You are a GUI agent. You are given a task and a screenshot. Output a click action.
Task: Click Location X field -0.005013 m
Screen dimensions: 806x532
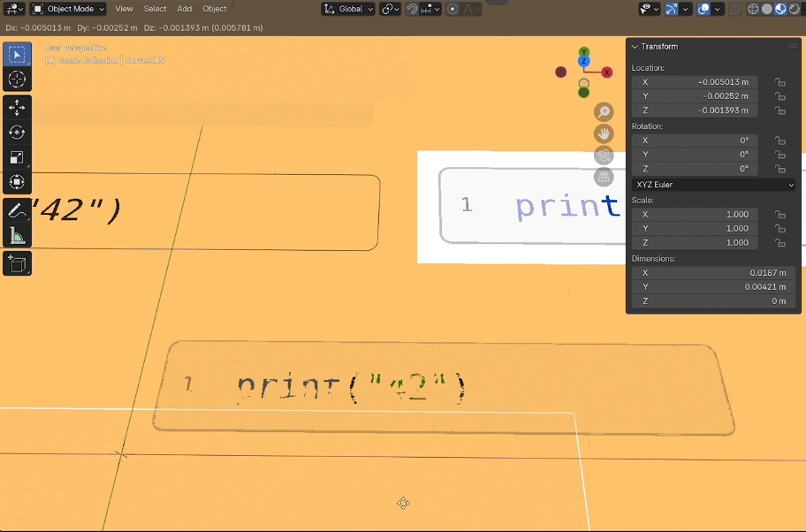tap(695, 81)
